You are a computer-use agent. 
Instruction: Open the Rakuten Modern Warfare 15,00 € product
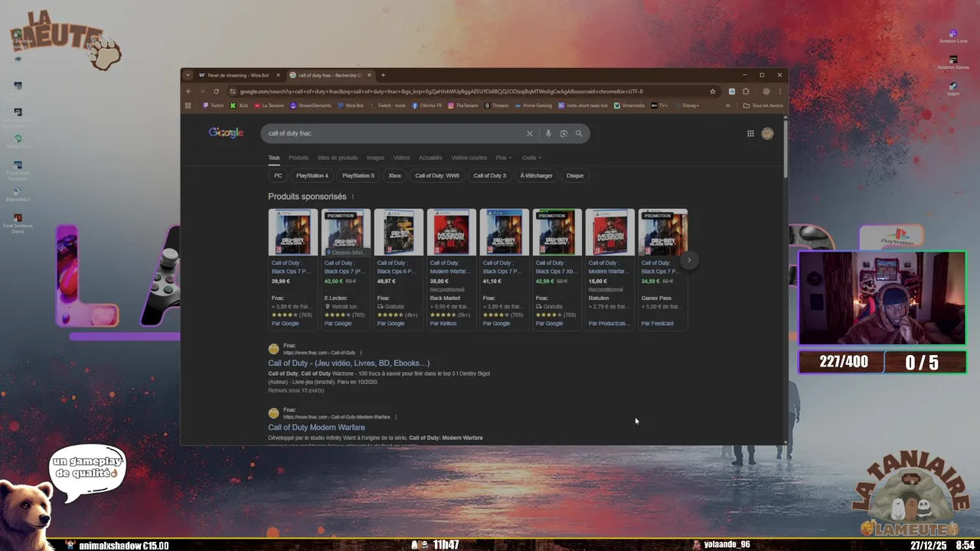609,269
